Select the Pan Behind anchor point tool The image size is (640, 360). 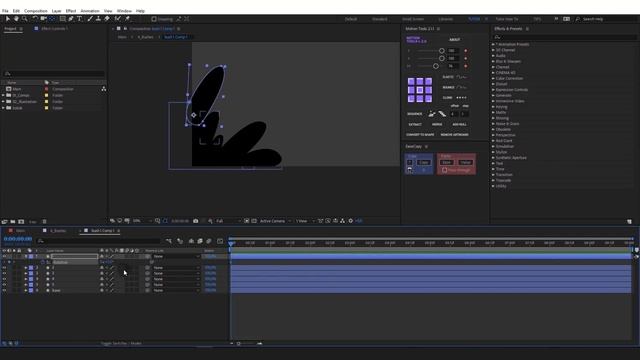[x=52, y=19]
